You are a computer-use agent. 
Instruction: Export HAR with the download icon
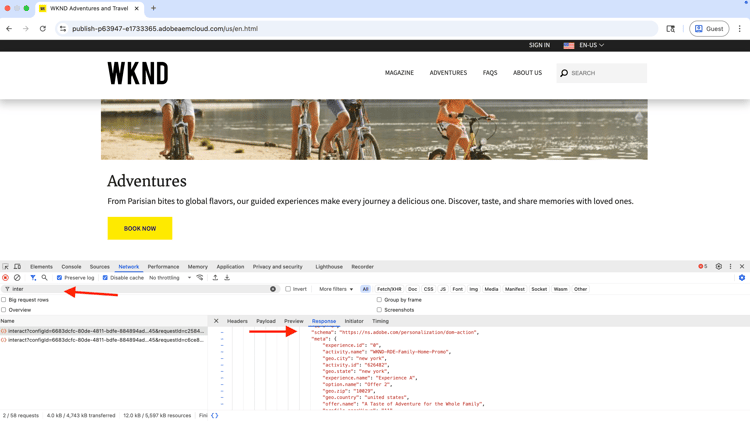coord(227,277)
